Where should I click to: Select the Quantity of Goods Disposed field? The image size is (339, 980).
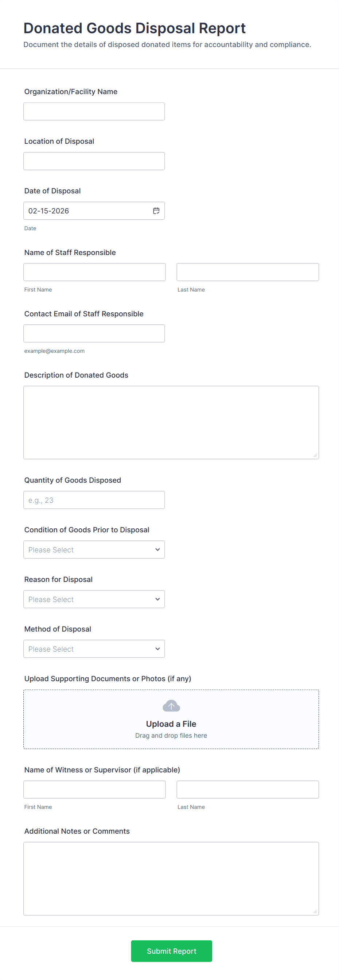(x=94, y=500)
